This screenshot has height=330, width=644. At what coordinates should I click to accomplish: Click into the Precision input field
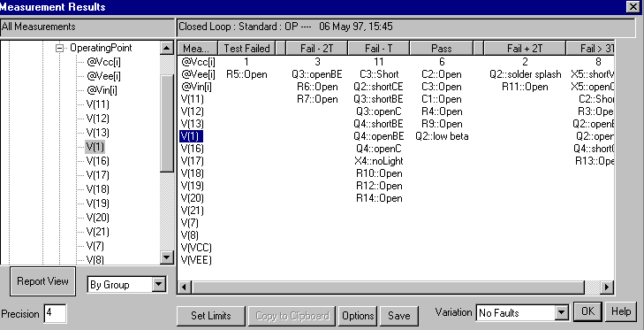coord(55,313)
